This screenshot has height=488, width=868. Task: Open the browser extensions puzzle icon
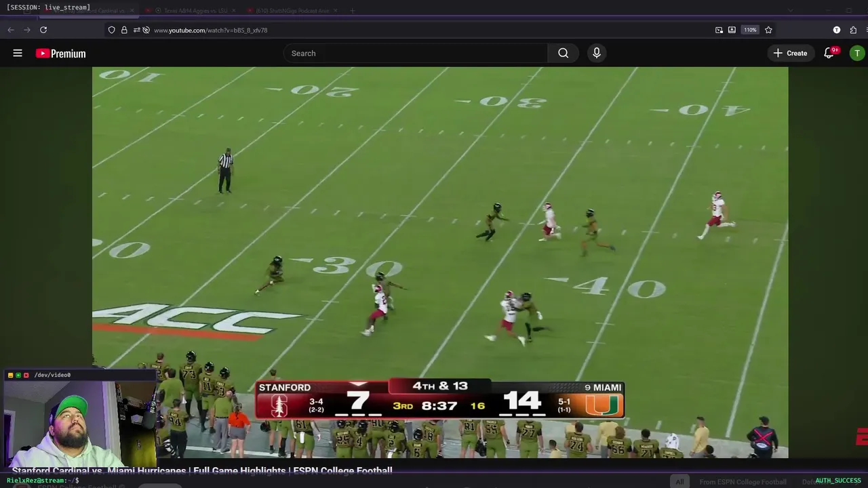click(853, 30)
